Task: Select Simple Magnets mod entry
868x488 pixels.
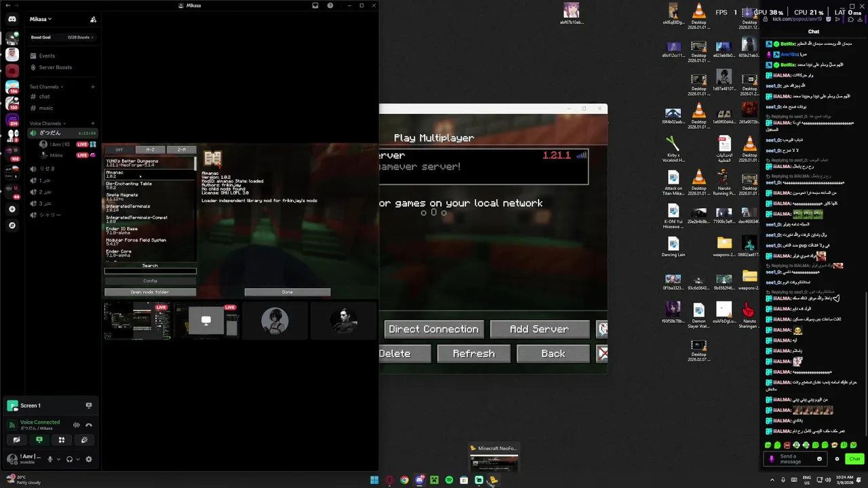Action: click(x=150, y=197)
